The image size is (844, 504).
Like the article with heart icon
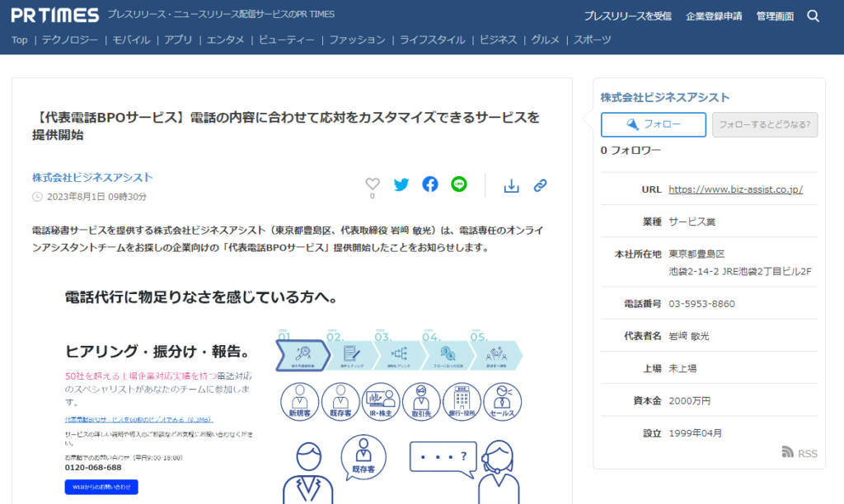pos(373,184)
